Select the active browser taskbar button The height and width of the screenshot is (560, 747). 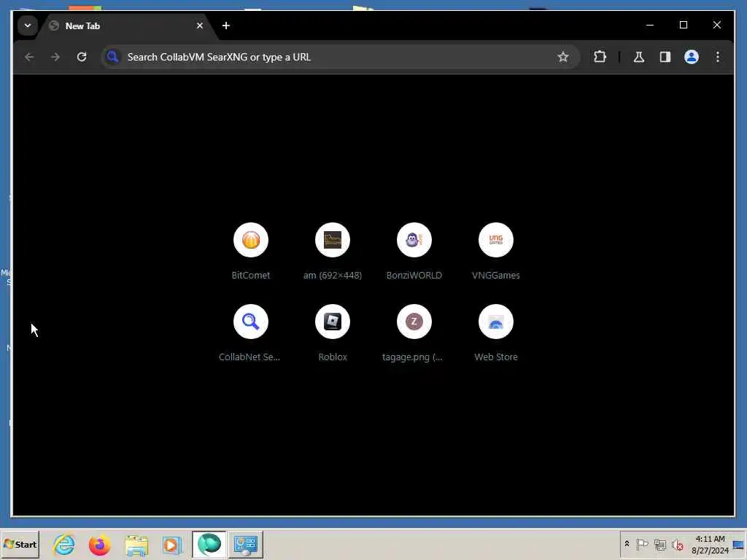tap(209, 544)
